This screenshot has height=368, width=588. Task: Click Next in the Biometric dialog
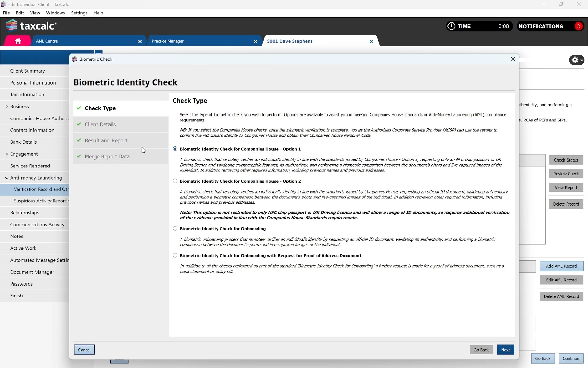505,350
